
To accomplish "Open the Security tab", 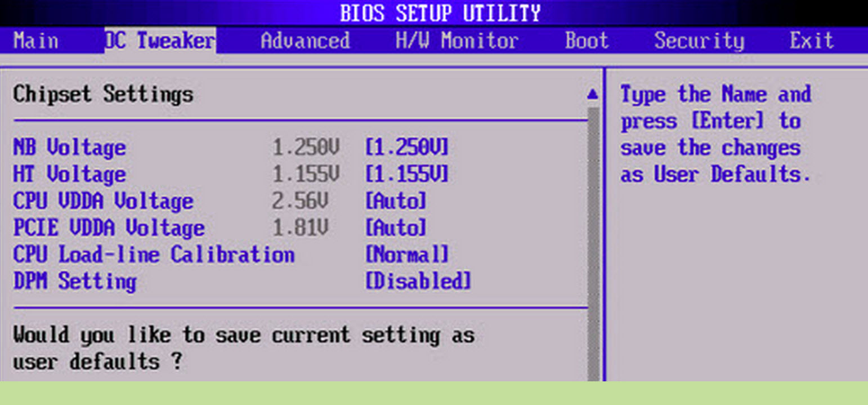I will click(x=699, y=41).
